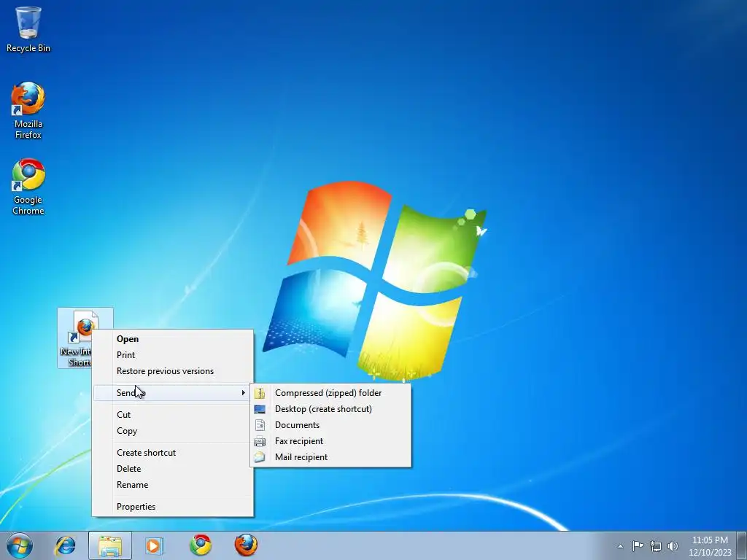Choose Cut in the context menu

point(172,415)
